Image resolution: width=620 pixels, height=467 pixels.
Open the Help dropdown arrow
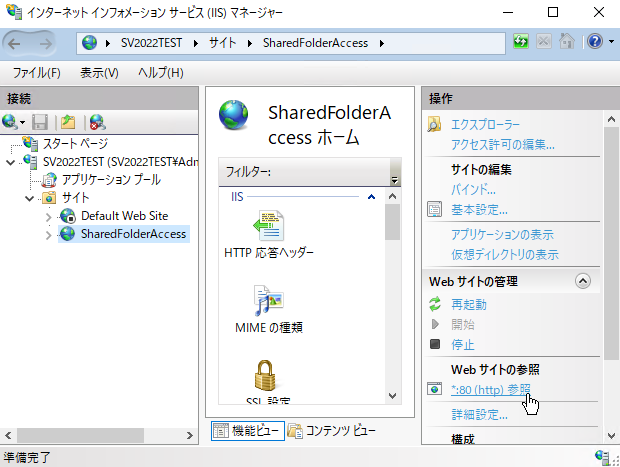pos(611,42)
